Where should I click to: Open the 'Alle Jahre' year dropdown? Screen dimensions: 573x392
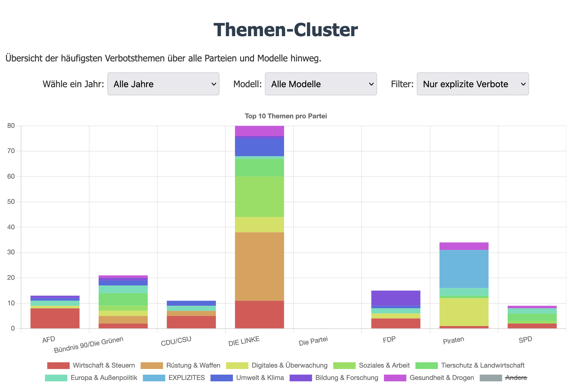pos(163,84)
